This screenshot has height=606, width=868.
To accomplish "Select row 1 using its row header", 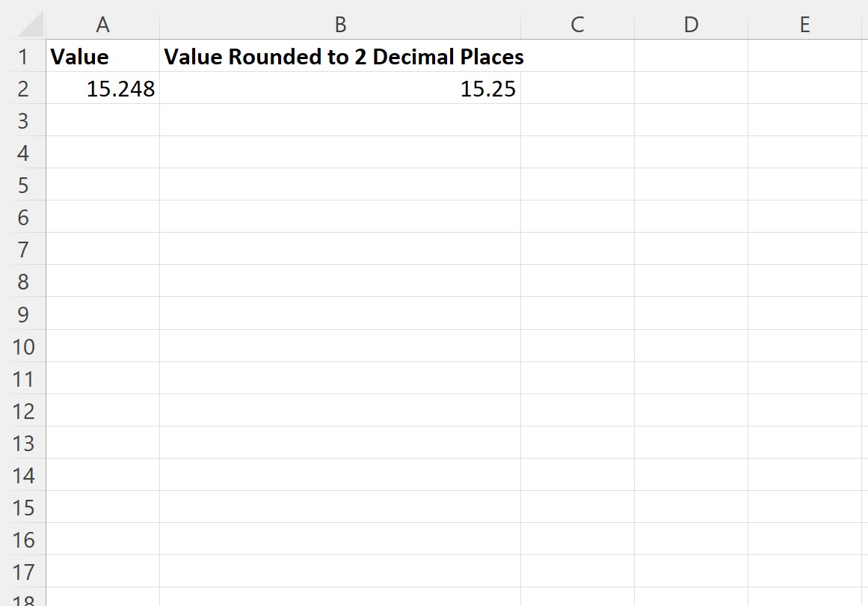I will (25, 56).
